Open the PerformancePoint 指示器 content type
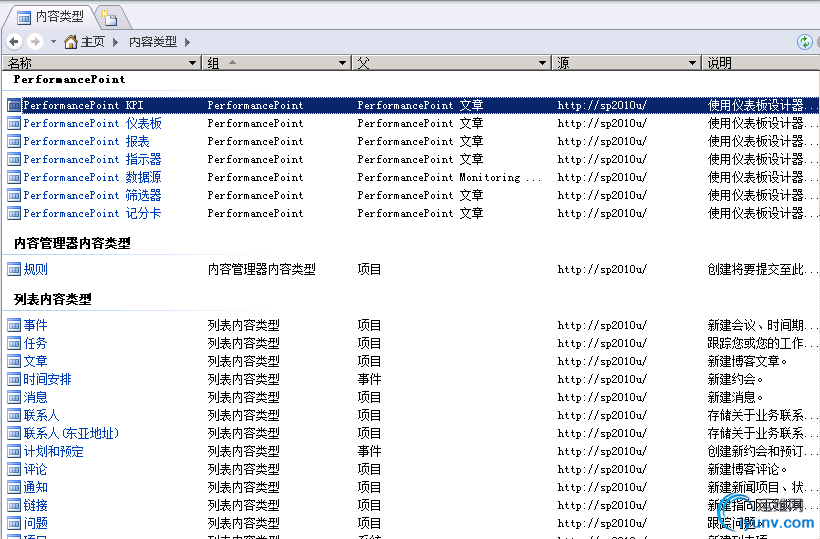The height and width of the screenshot is (539, 820). click(93, 159)
